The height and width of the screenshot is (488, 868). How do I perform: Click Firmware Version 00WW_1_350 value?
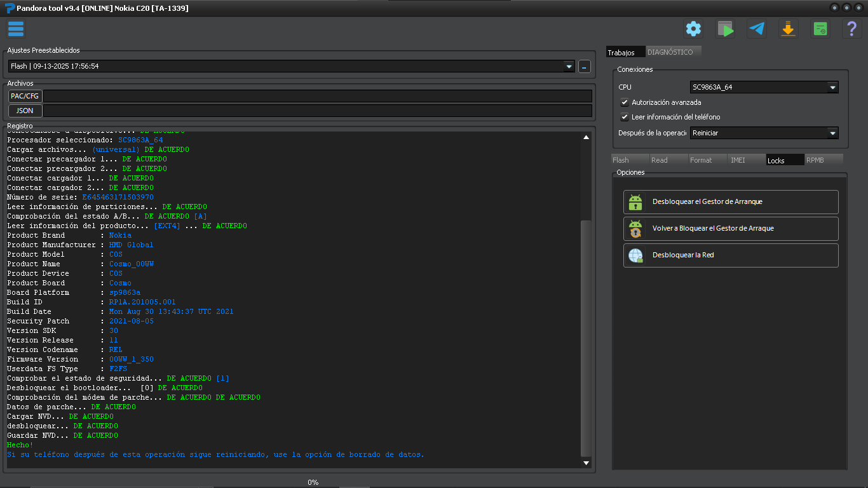tap(132, 360)
